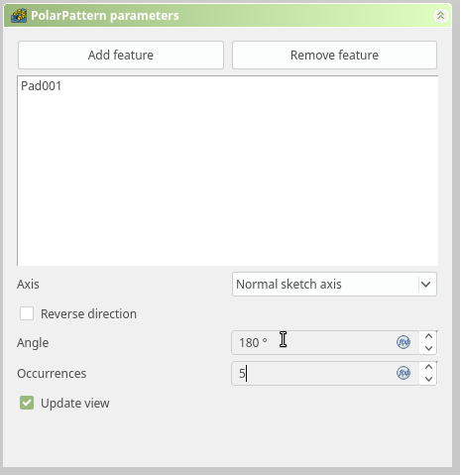Collapse the PolarPattern parameters panel

point(440,16)
